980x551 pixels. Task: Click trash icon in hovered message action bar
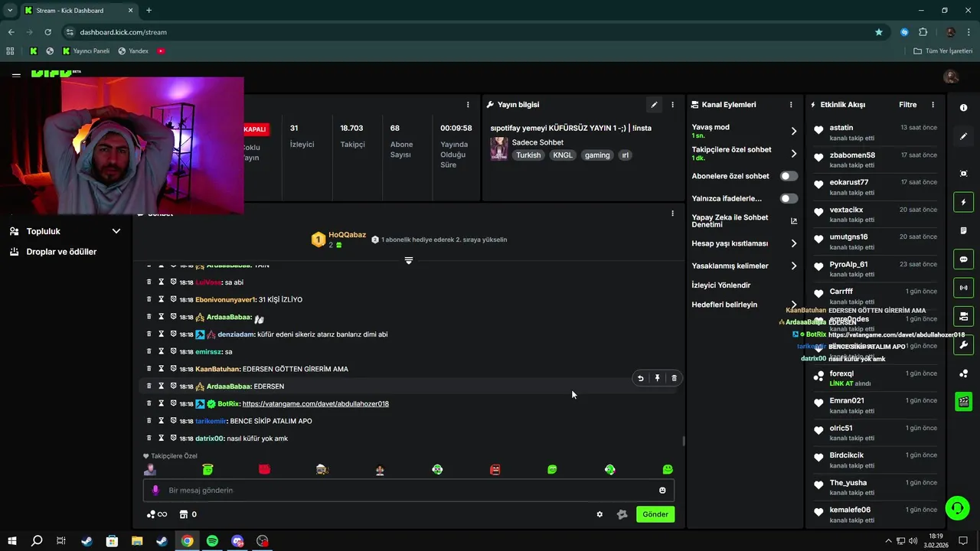674,378
